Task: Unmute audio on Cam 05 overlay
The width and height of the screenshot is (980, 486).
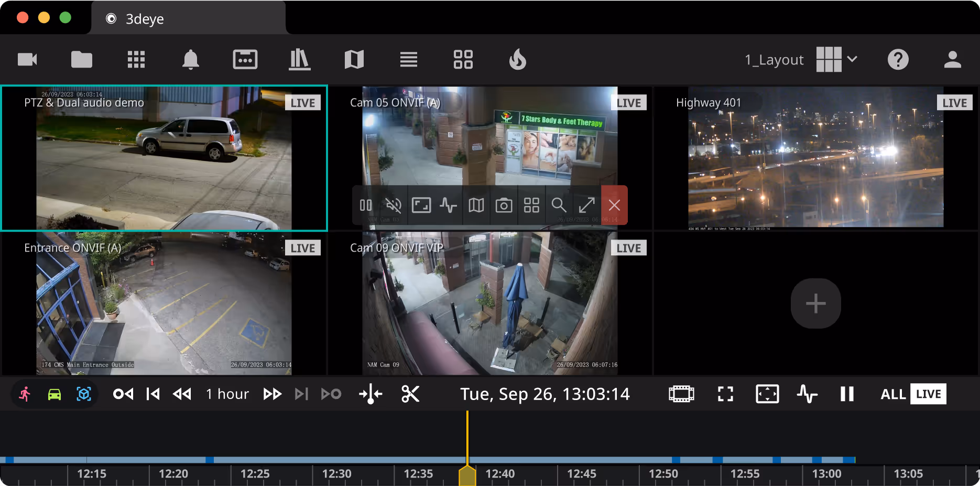Action: [393, 206]
